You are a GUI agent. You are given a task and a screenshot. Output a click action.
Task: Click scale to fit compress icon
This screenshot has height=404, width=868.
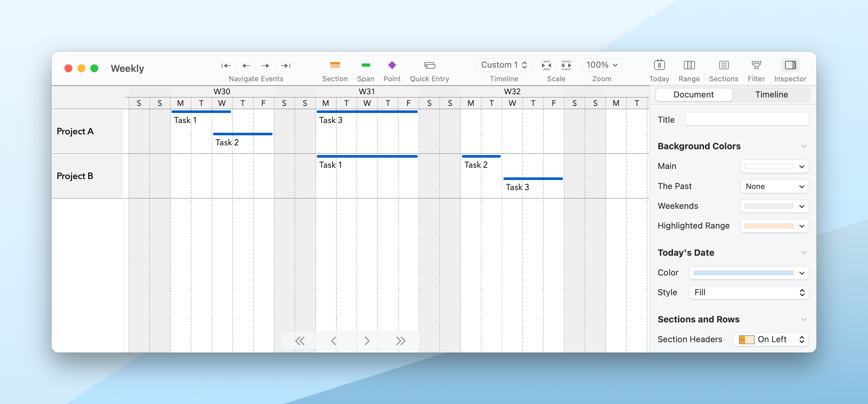546,65
